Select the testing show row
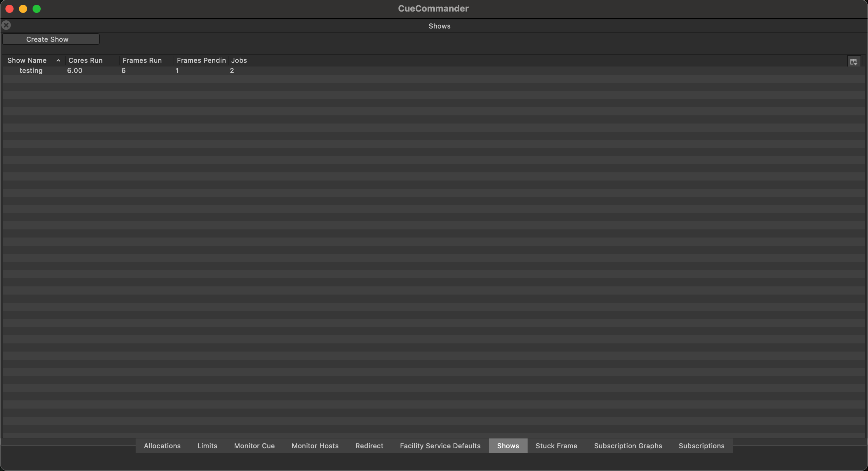This screenshot has height=471, width=868. click(x=434, y=71)
